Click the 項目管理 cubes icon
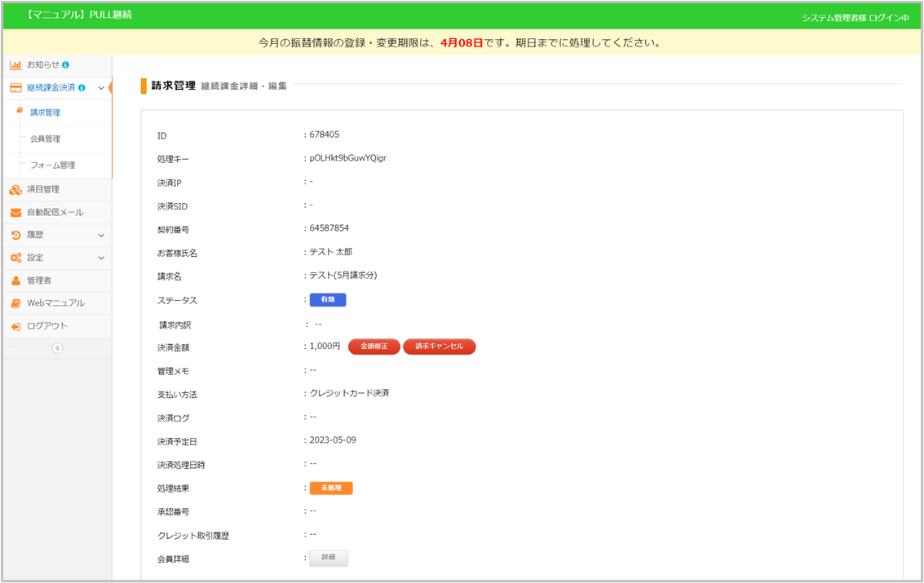924x583 pixels. pyautogui.click(x=15, y=190)
